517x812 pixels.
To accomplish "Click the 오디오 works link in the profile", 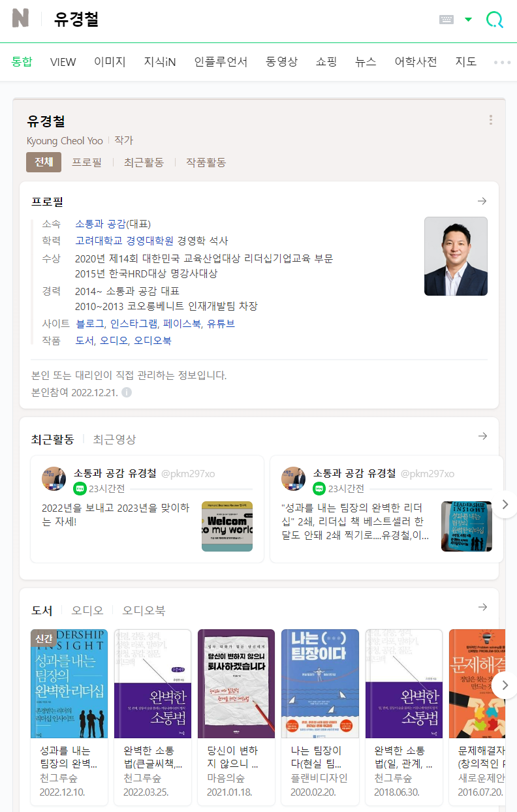I will coord(114,340).
